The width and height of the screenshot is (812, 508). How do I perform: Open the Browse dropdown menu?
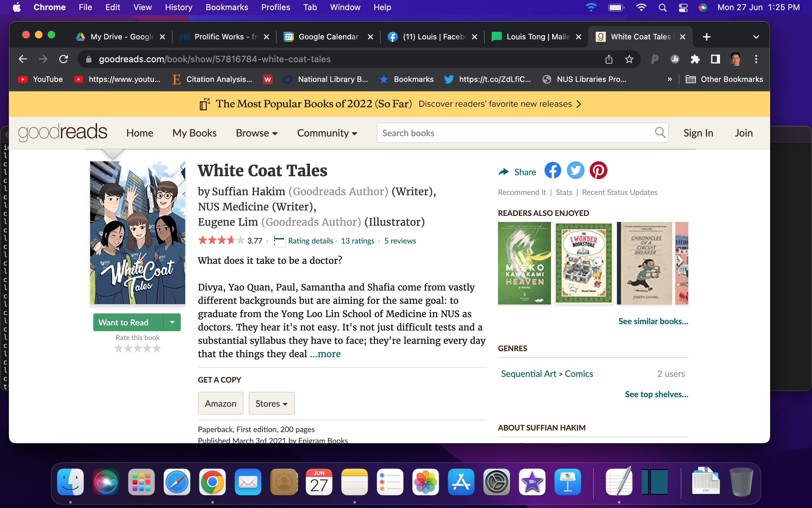click(x=257, y=133)
